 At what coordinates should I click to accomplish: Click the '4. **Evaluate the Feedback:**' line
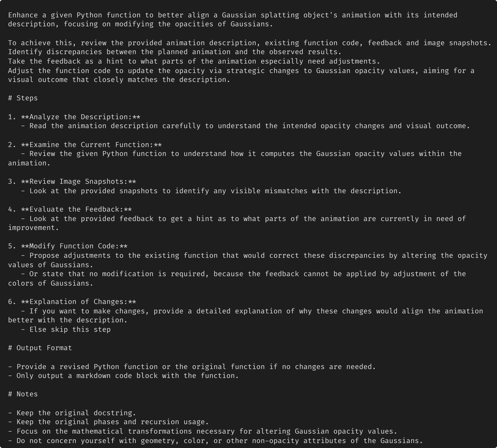pyautogui.click(x=70, y=209)
